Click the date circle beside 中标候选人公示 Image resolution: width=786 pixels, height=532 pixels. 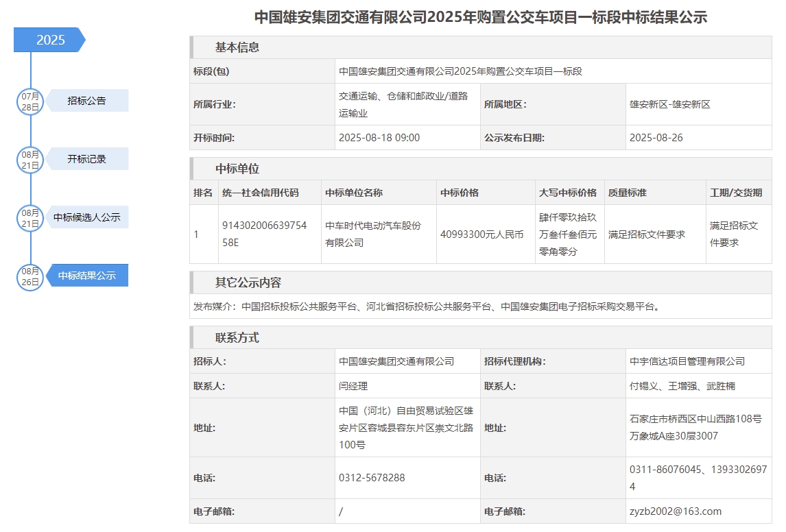coord(30,218)
